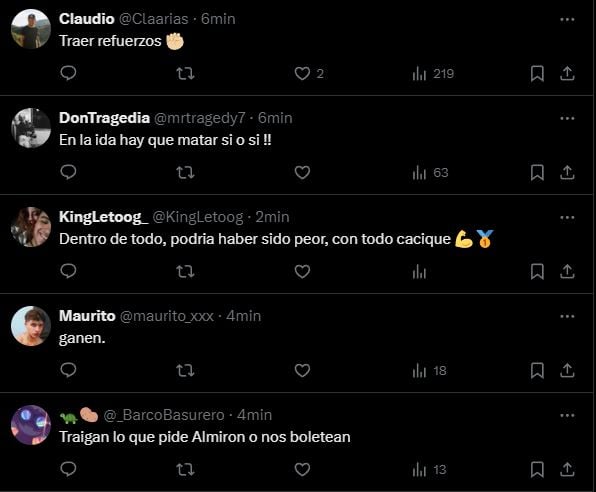Retweet DonTragedia's post

pos(185,172)
